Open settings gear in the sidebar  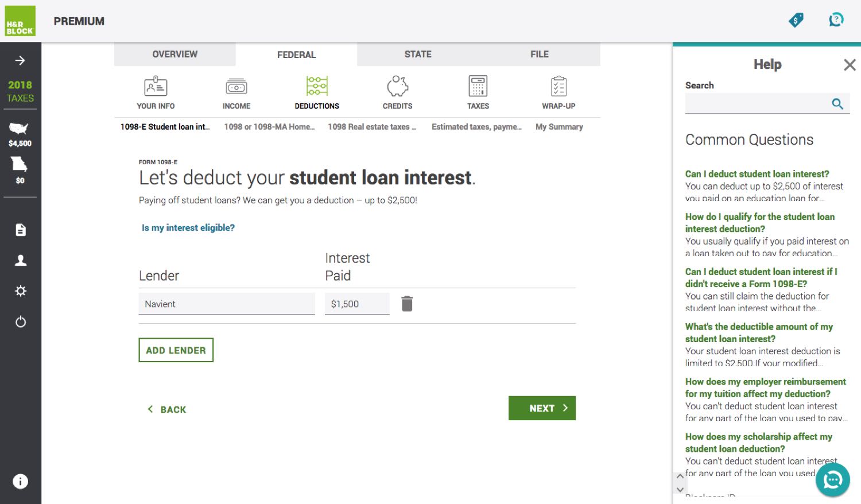pyautogui.click(x=21, y=291)
